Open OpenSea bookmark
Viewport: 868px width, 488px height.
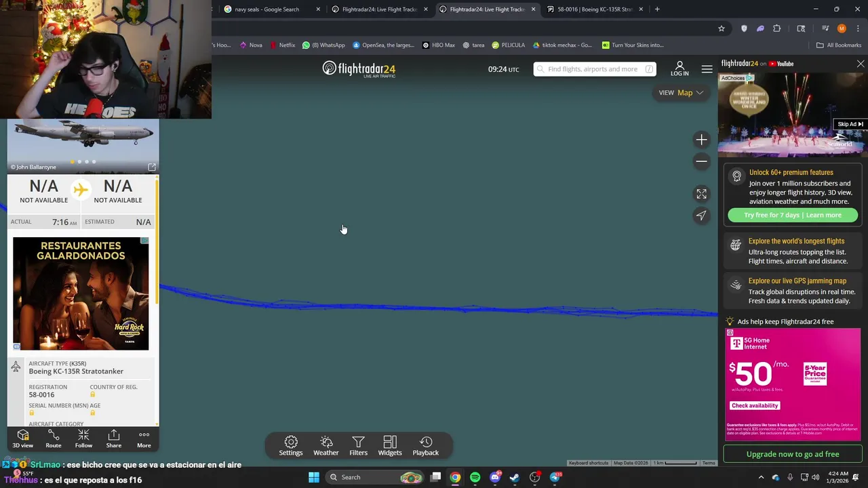(x=383, y=45)
